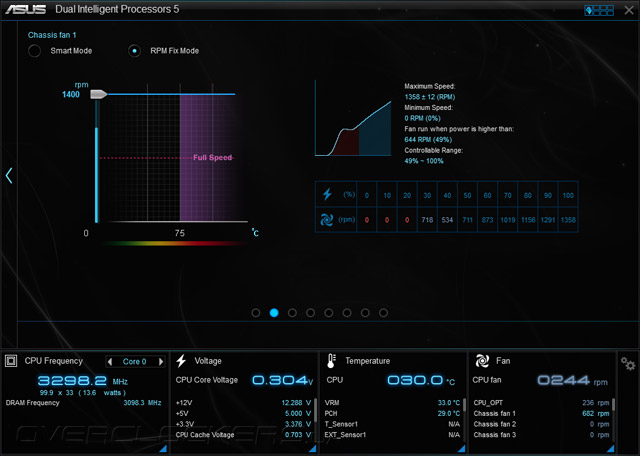This screenshot has height=456, width=640.
Task: Click the 1358 rpm cell in table
Action: coord(568,220)
